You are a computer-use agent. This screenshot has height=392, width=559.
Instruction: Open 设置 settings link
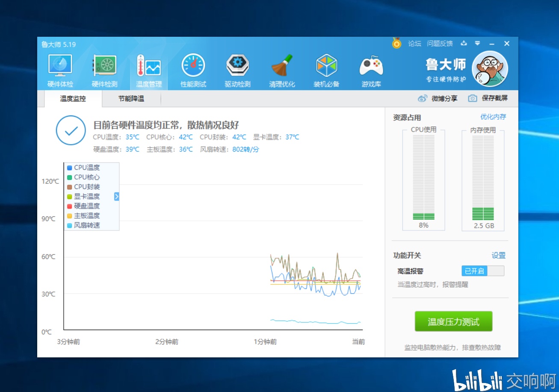pos(499,256)
